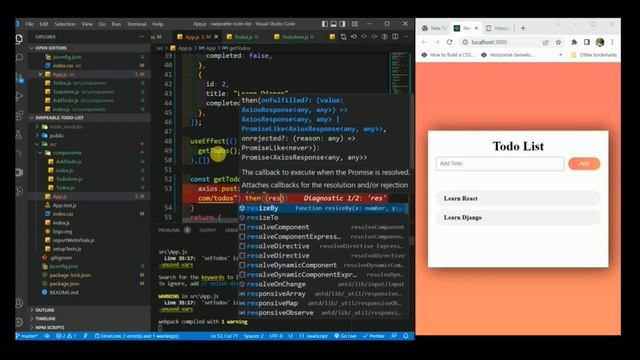Toggle the primary sidebar layout icon
This screenshot has height=360, width=640.
pyautogui.click(x=325, y=24)
